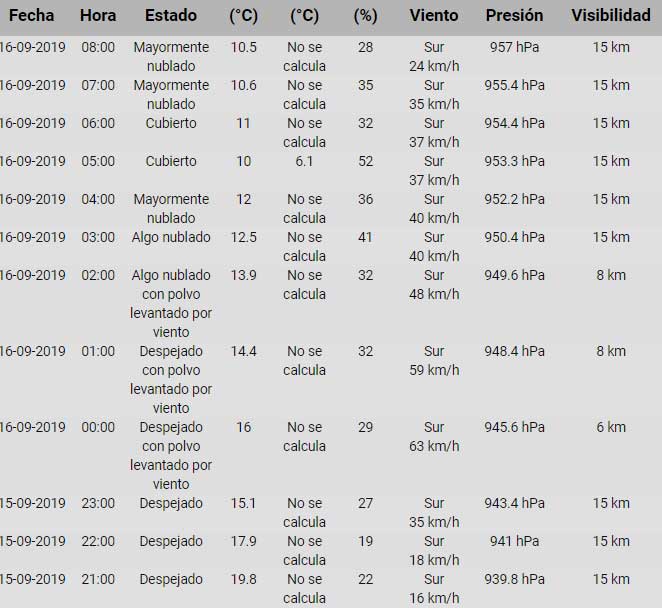
Task: Click the 52 humidity value
Action: [x=365, y=161]
